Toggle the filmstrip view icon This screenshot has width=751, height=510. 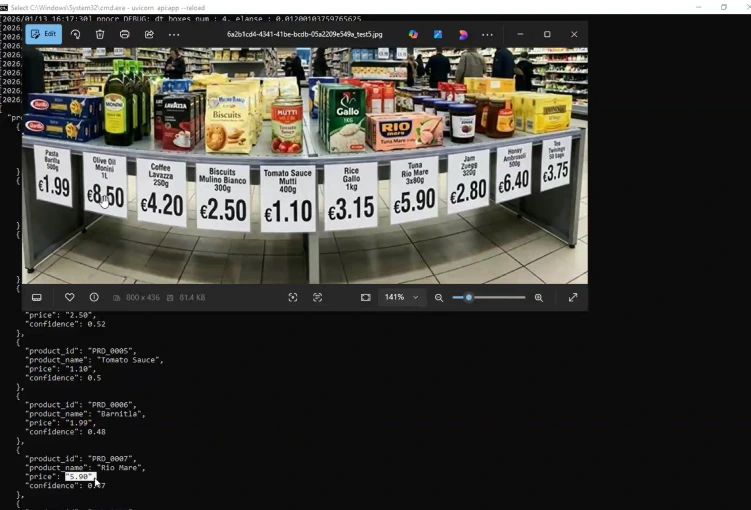coord(37,297)
